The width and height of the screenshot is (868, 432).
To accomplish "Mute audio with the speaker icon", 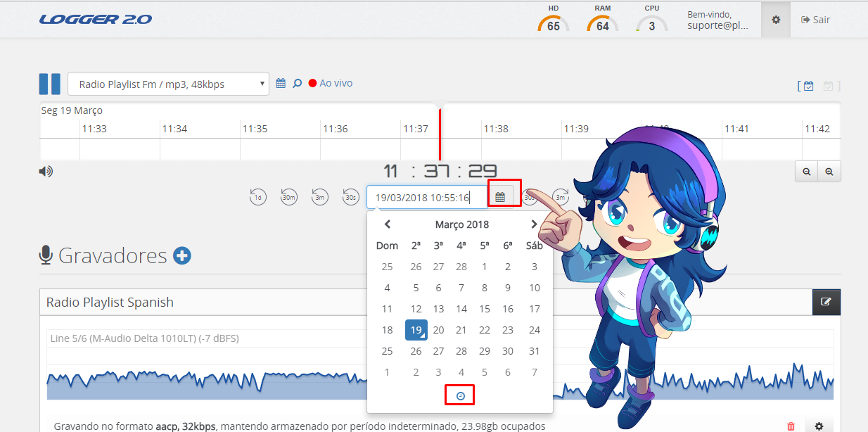I will click(46, 171).
